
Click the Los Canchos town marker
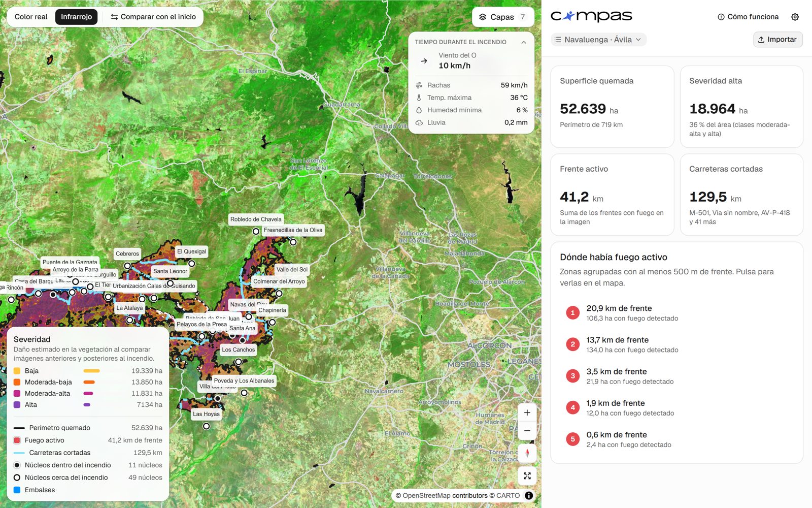point(238,362)
